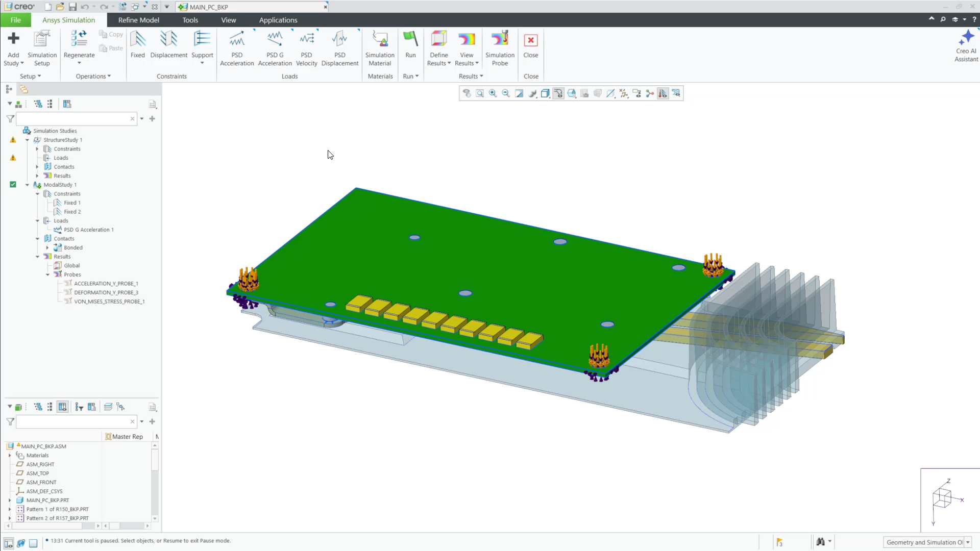Click the Undo icon in quick access toolbar
980x551 pixels.
(x=85, y=7)
